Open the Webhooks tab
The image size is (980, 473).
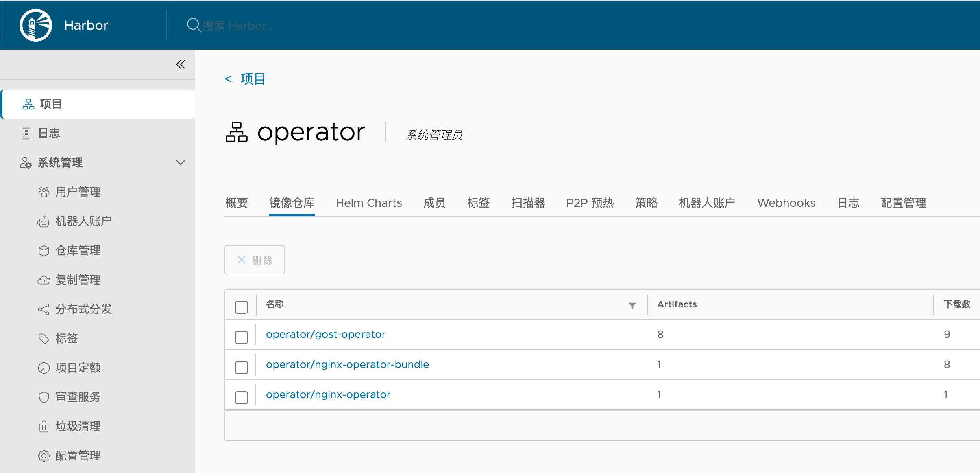coord(786,203)
